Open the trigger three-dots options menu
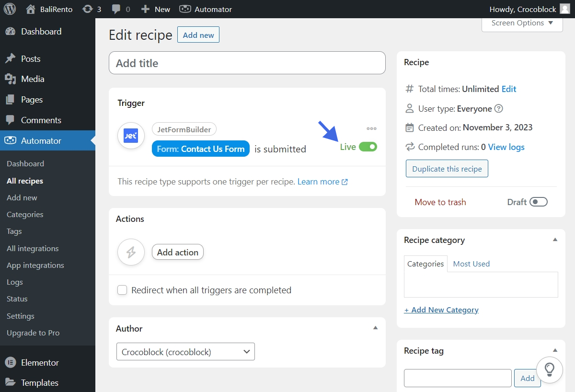This screenshot has height=392, width=575. pos(371,128)
